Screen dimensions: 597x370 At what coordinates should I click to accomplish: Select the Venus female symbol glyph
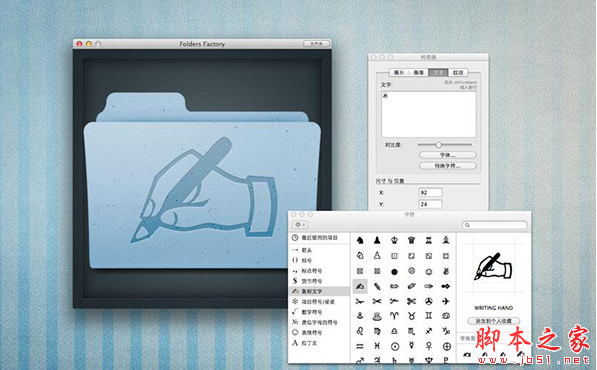point(429,346)
